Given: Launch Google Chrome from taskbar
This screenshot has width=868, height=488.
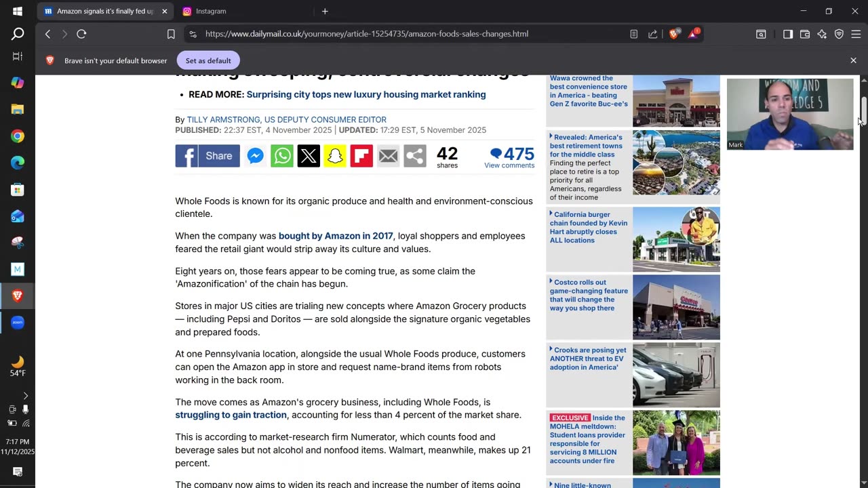Looking at the screenshot, I should point(18,136).
